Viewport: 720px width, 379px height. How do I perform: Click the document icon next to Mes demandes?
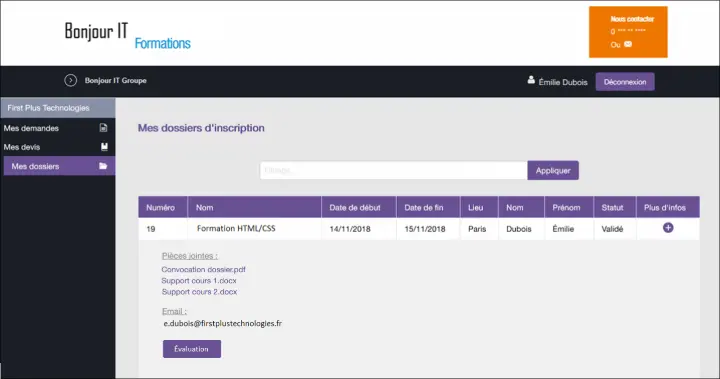(x=103, y=128)
